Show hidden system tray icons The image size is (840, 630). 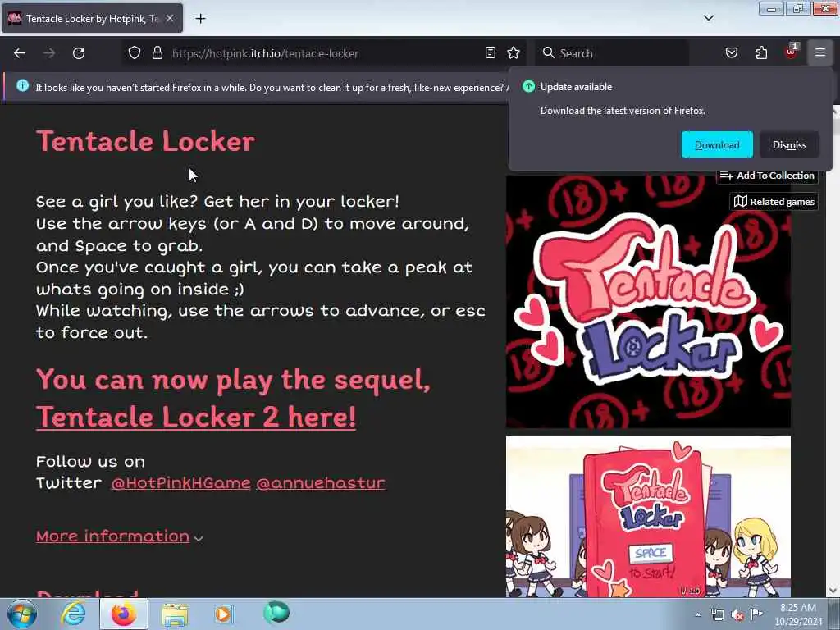[697, 615]
